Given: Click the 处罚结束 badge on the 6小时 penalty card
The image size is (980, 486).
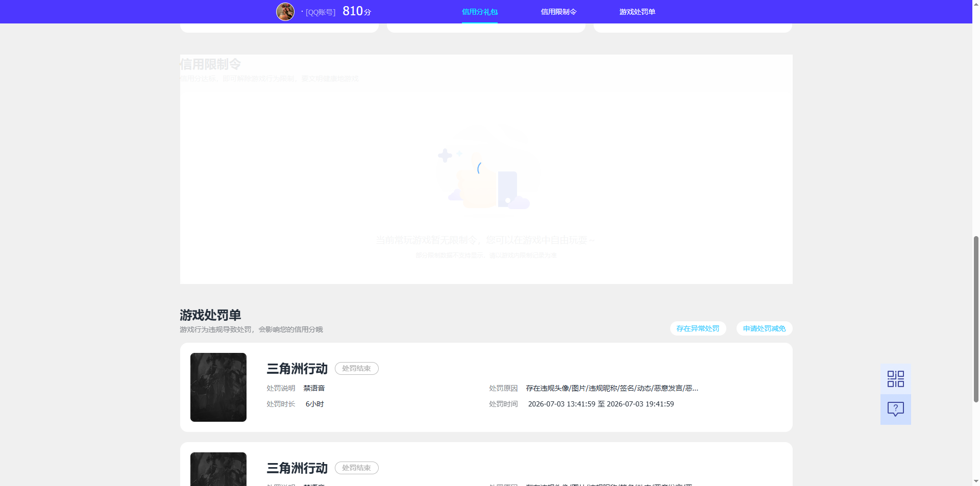Looking at the screenshot, I should [x=356, y=368].
